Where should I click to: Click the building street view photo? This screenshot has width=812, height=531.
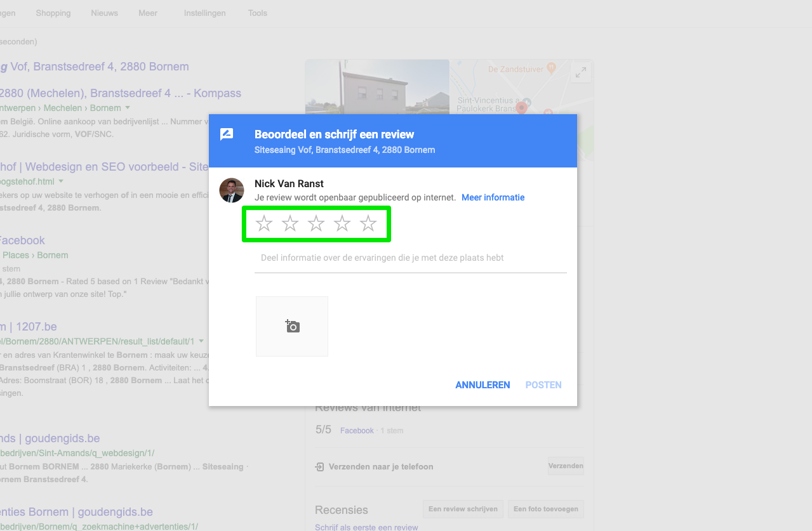click(x=377, y=87)
